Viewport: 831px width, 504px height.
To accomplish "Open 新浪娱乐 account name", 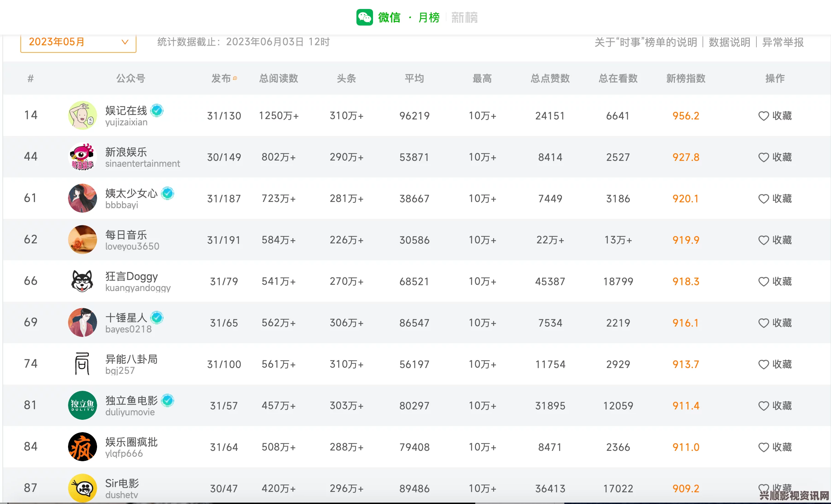I will [126, 152].
